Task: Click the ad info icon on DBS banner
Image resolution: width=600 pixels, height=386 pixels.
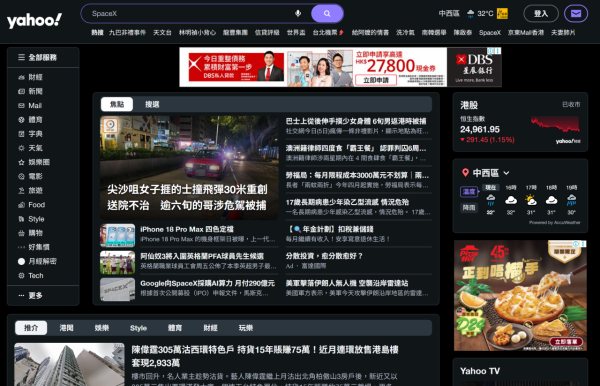Action: [x=491, y=50]
